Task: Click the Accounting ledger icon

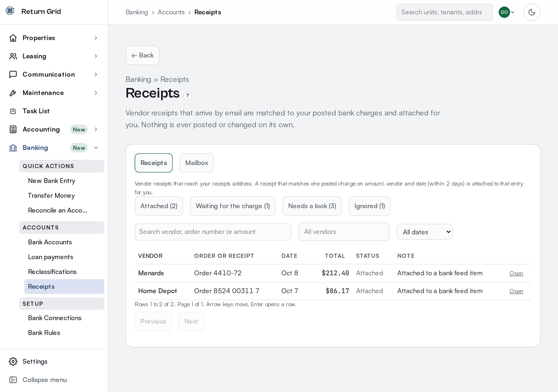Action: pos(13,130)
